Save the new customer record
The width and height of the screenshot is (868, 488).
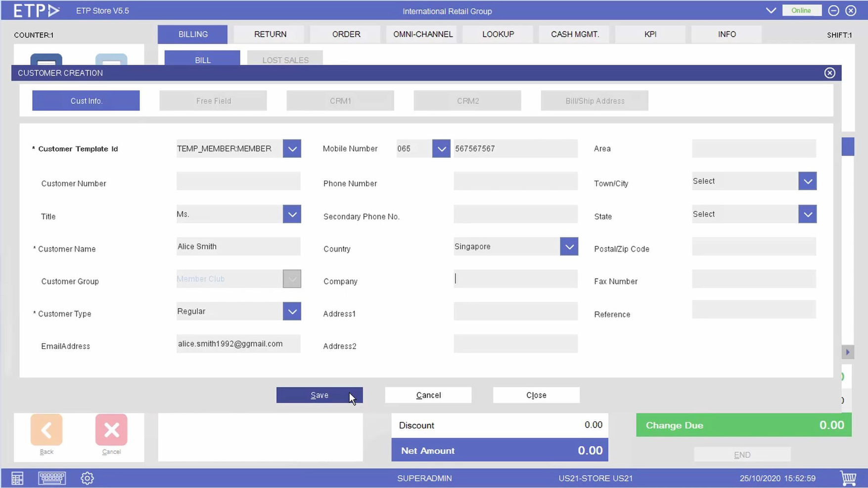(319, 395)
